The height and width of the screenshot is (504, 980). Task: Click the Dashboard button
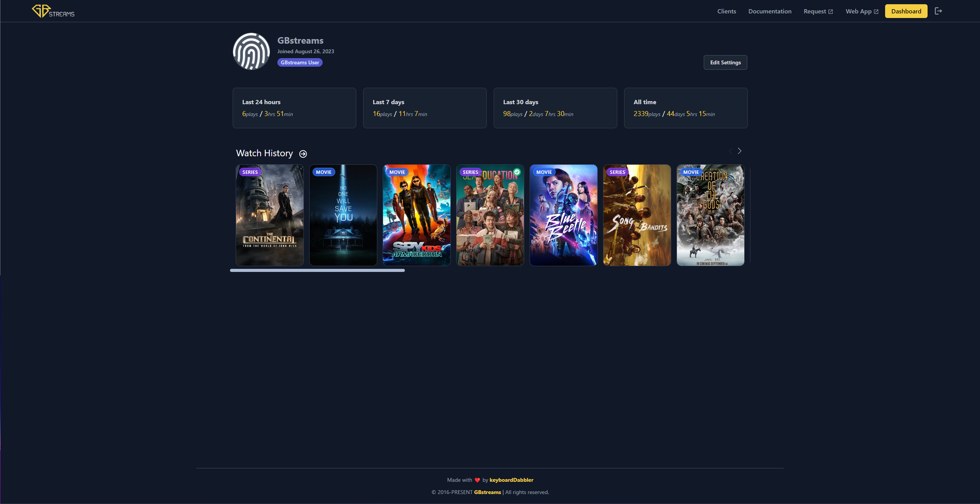click(x=906, y=11)
